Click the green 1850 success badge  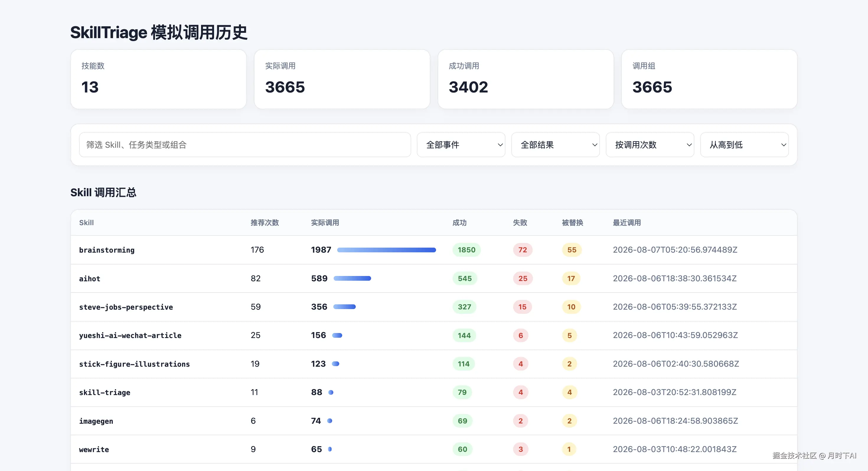tap(466, 250)
